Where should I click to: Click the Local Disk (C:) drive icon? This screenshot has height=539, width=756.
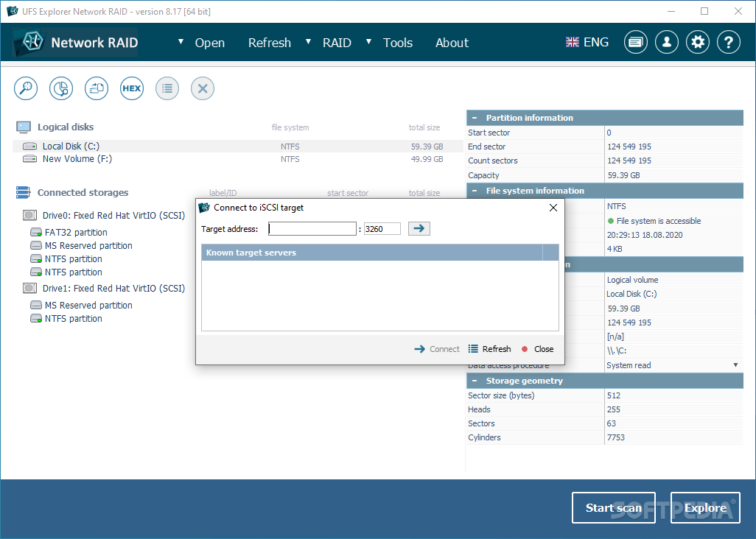tap(30, 146)
